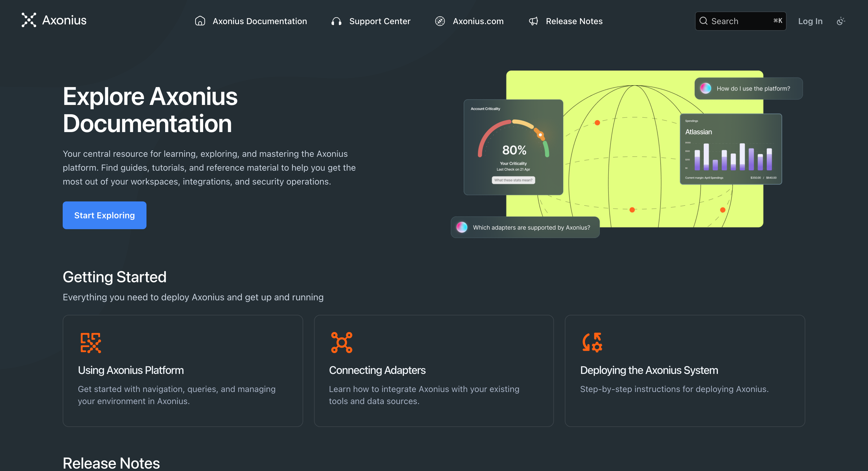Click the compass icon beside Axonius.com
This screenshot has height=471, width=868.
pos(440,21)
